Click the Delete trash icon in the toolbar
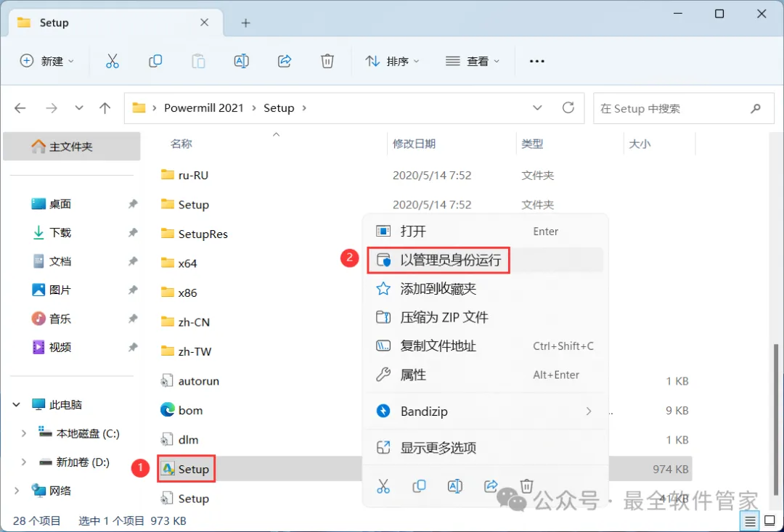The width and height of the screenshot is (784, 532). (x=327, y=61)
